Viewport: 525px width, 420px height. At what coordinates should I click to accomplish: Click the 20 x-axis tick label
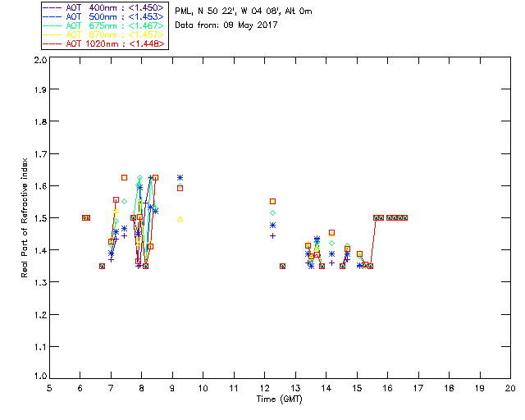click(510, 388)
